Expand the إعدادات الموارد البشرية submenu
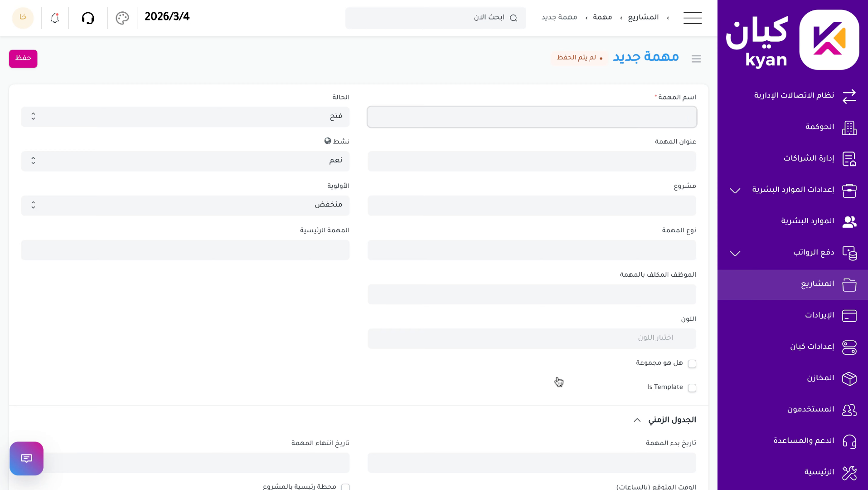 [734, 191]
